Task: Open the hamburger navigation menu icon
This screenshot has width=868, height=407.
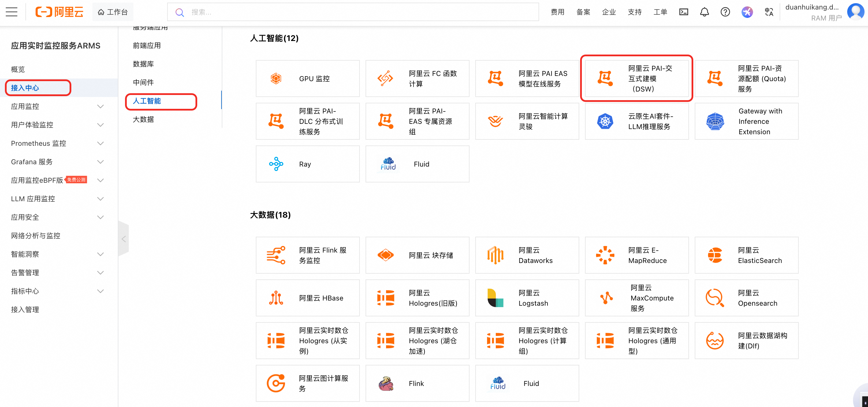Action: tap(12, 12)
